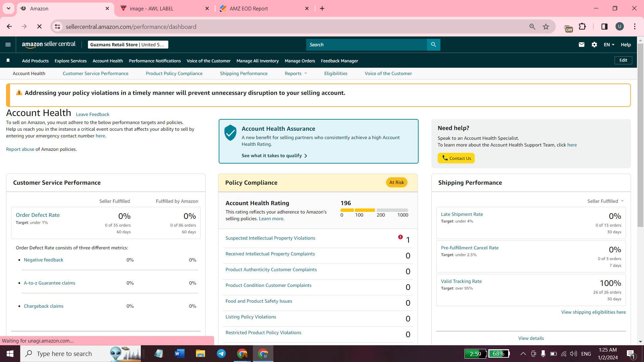The width and height of the screenshot is (644, 362).
Task: Click the amazon seller central logo
Action: coord(49,45)
